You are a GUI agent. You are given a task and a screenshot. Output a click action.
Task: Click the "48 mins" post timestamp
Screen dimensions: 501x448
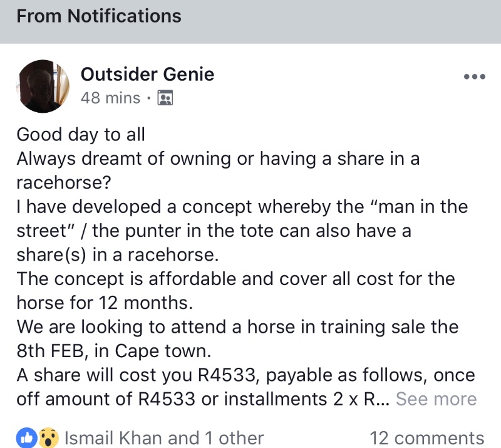(x=110, y=98)
